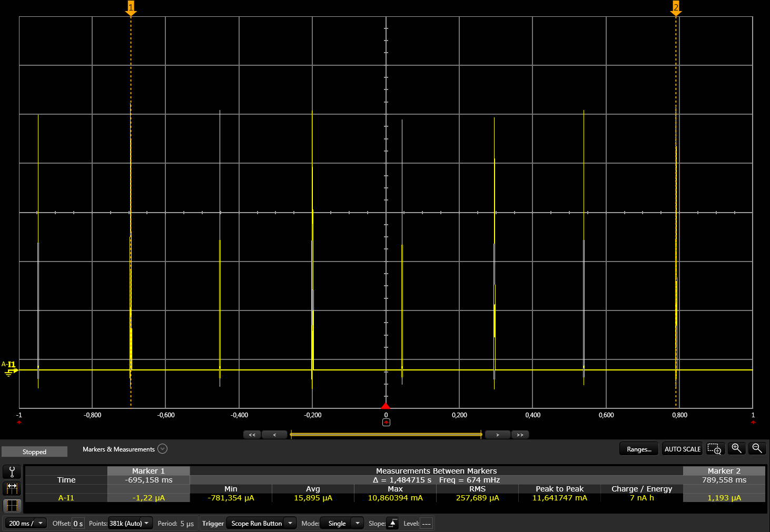Image resolution: width=770 pixels, height=532 pixels.
Task: Click the Marker 2 time value 789,558 ms
Action: click(x=724, y=480)
